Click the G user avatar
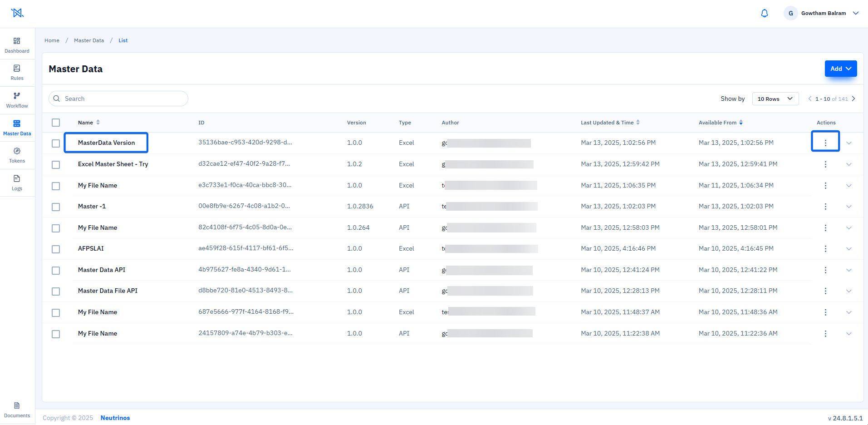The image size is (868, 425). (791, 13)
